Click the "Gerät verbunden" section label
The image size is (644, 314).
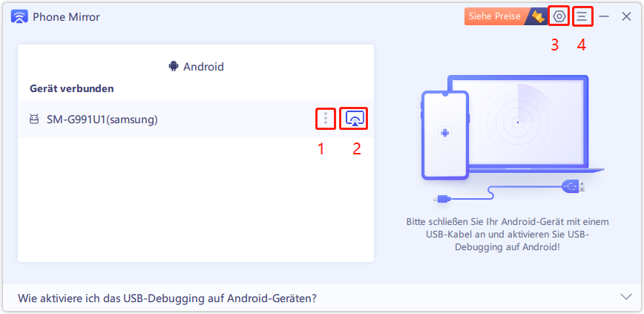tap(71, 88)
